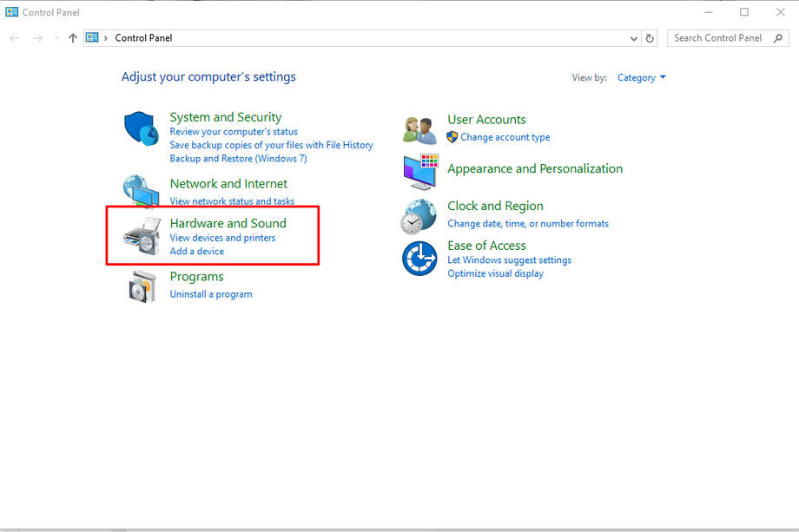Click the Network and Internet globe icon
This screenshot has height=532, width=799.
[140, 190]
